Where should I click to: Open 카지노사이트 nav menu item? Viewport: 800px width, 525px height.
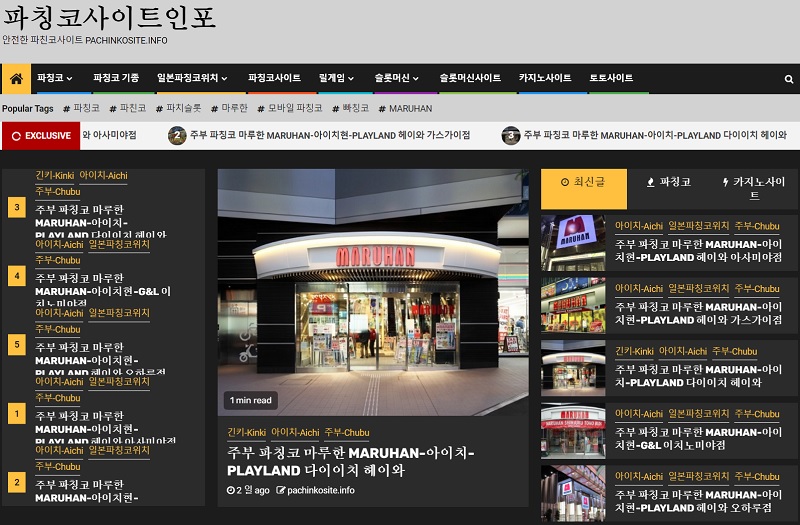tap(545, 78)
